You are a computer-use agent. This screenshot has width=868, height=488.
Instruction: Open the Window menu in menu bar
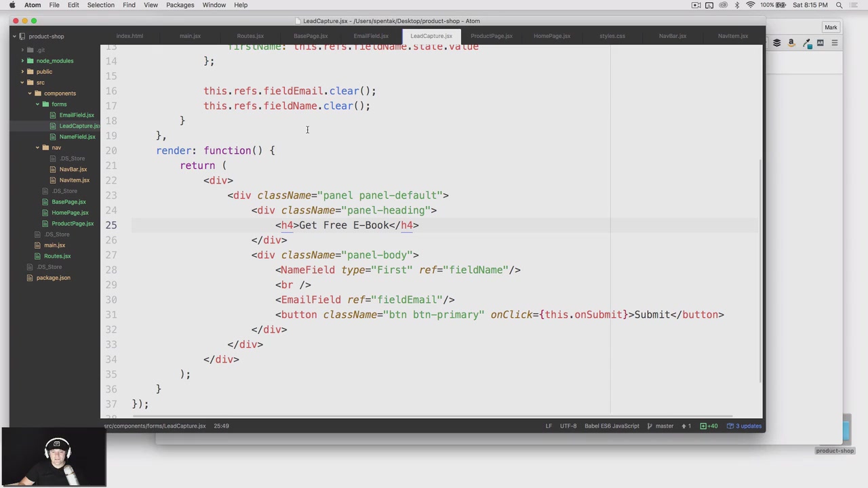pyautogui.click(x=214, y=5)
